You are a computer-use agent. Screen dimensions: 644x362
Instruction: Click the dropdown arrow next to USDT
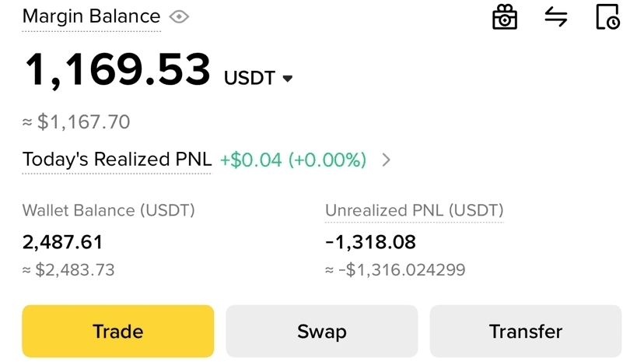[288, 78]
